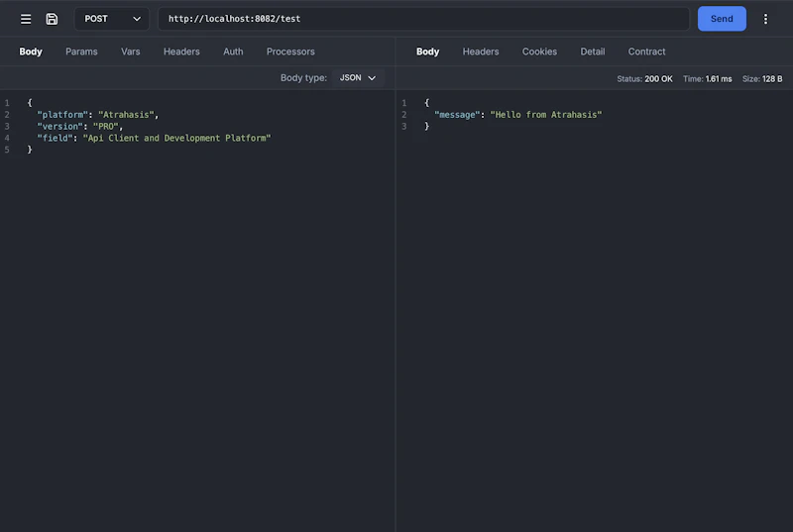
Task: Switch to the Auth tab
Action: (x=233, y=52)
